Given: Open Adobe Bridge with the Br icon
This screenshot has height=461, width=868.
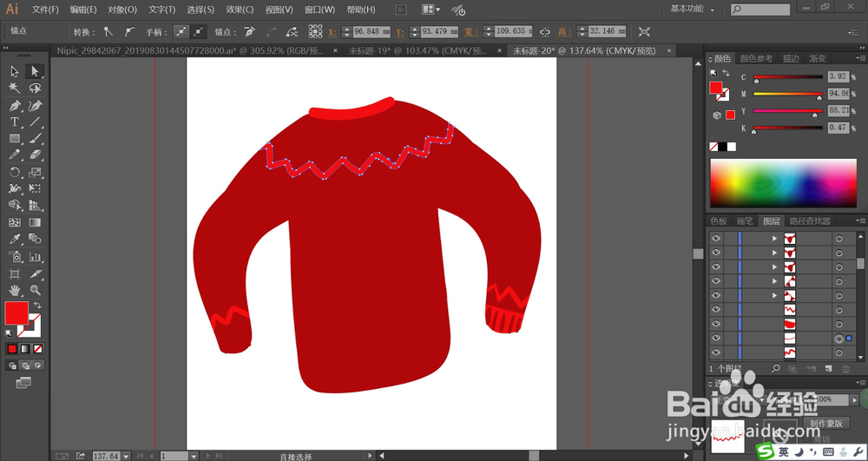Looking at the screenshot, I should (403, 10).
